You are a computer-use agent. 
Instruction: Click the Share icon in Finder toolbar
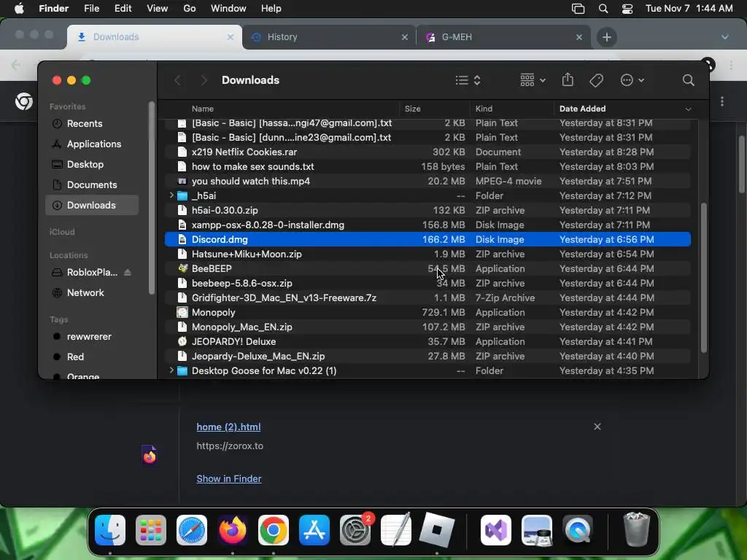[x=568, y=79]
